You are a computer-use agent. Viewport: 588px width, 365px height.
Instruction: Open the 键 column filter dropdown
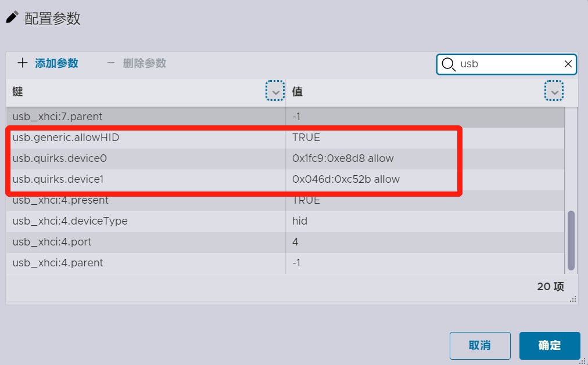[275, 91]
